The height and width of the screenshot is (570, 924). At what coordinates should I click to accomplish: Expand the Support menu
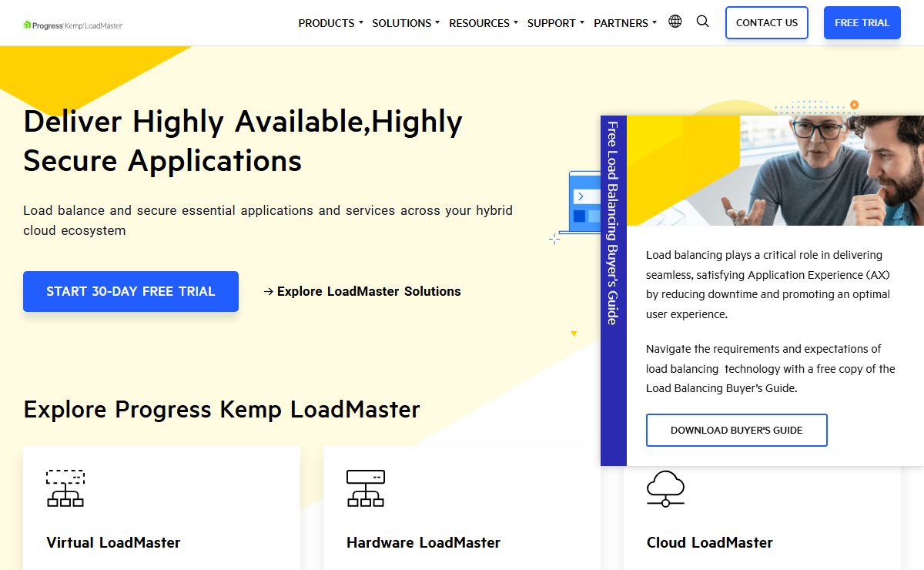pyautogui.click(x=556, y=23)
